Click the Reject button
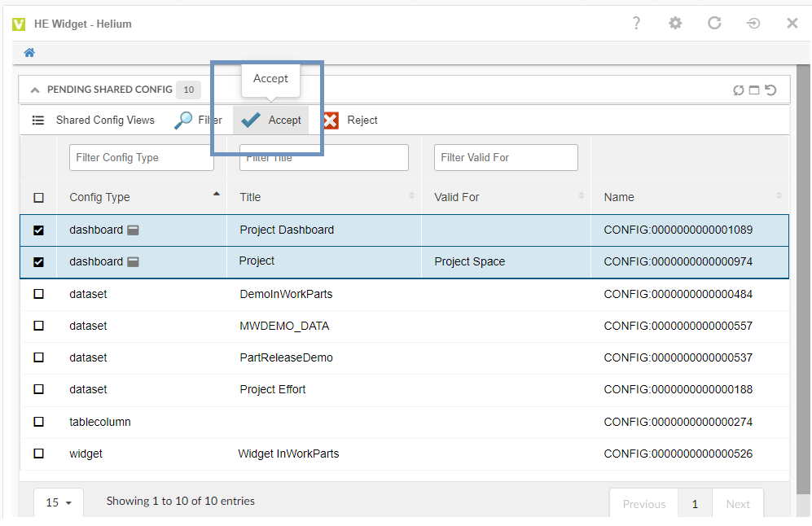 click(351, 121)
